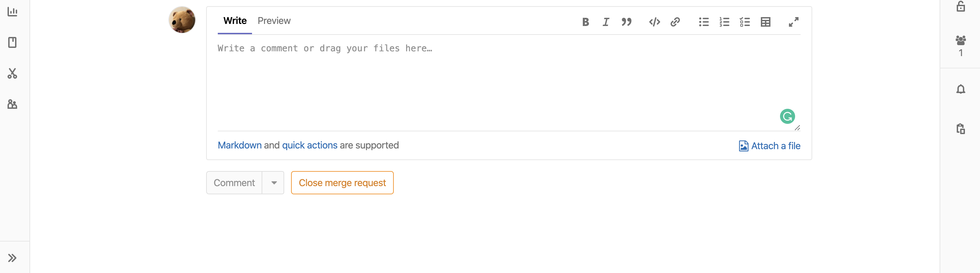This screenshot has height=273, width=980.
Task: Toggle full screen comment editor
Action: pyautogui.click(x=794, y=22)
